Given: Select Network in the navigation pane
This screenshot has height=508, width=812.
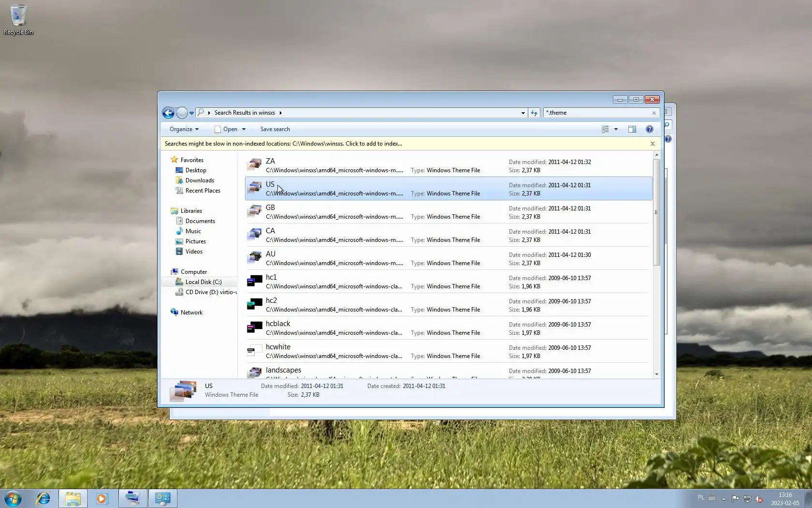Looking at the screenshot, I should point(191,313).
